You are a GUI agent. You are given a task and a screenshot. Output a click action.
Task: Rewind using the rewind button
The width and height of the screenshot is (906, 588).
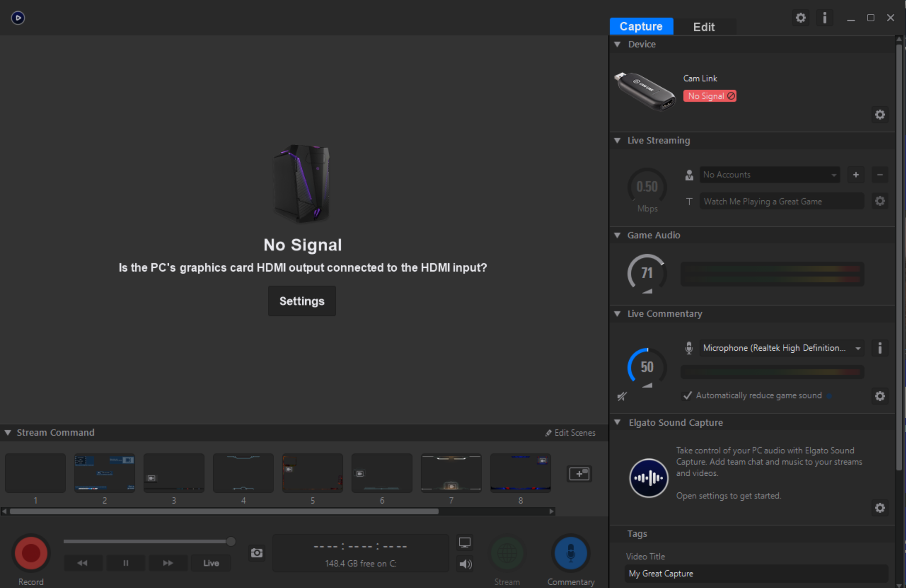[x=83, y=563]
